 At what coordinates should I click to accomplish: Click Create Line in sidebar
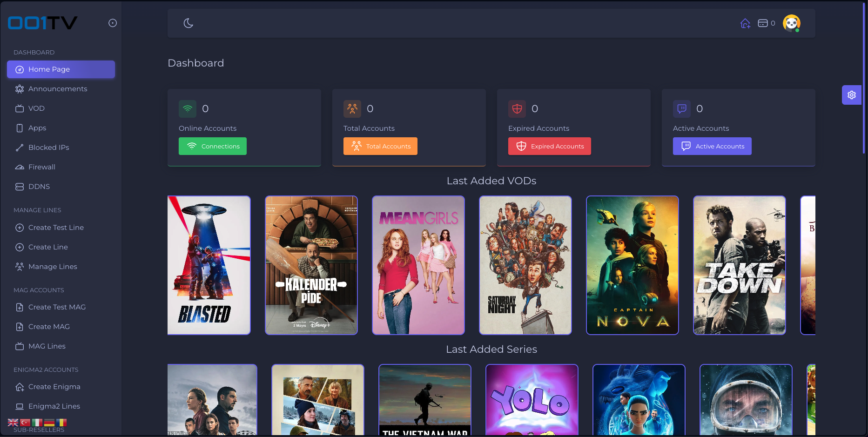[61, 247]
